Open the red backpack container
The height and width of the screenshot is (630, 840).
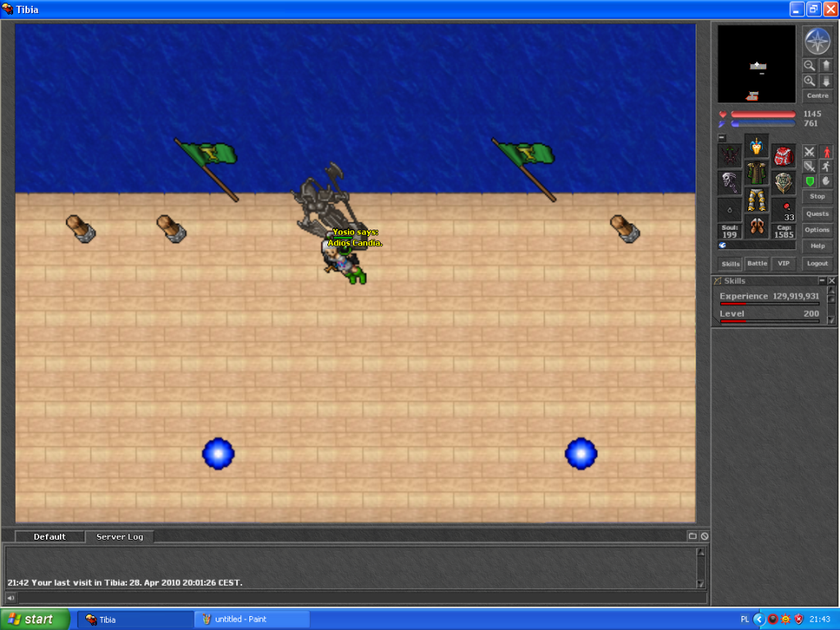pos(783,156)
